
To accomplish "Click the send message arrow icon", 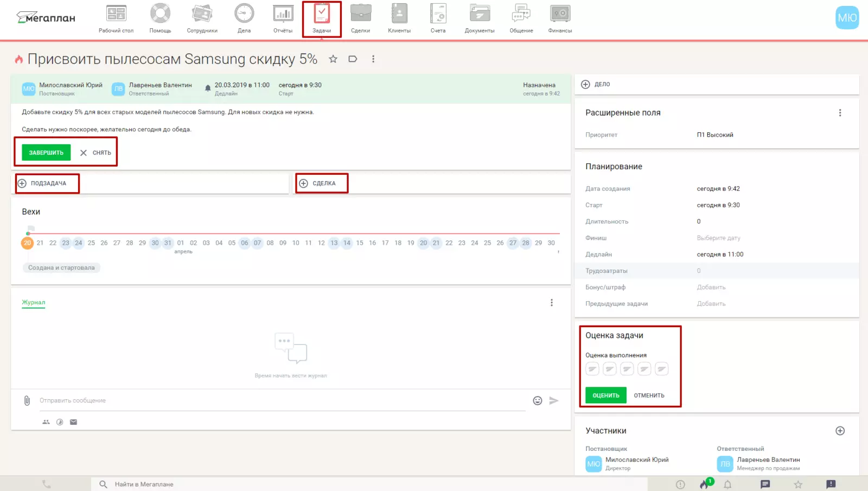I will [554, 400].
